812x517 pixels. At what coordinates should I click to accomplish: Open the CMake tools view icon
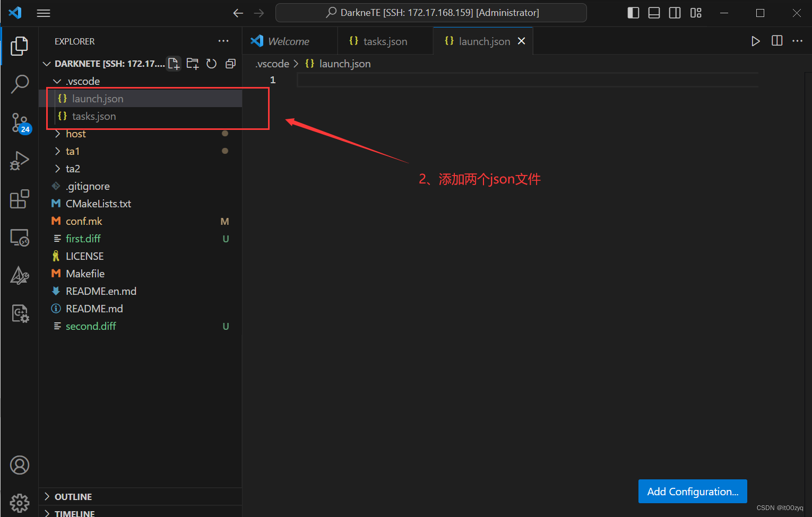pyautogui.click(x=19, y=276)
